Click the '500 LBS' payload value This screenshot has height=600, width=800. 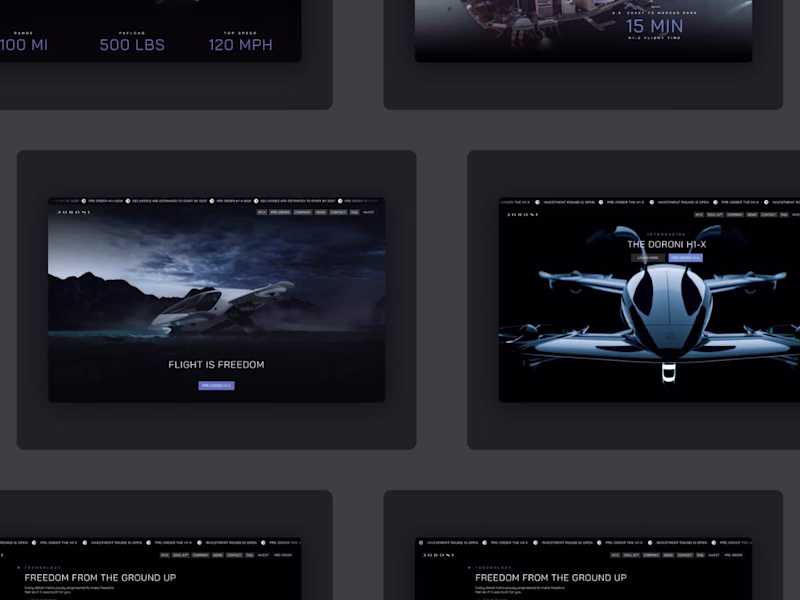[x=132, y=45]
